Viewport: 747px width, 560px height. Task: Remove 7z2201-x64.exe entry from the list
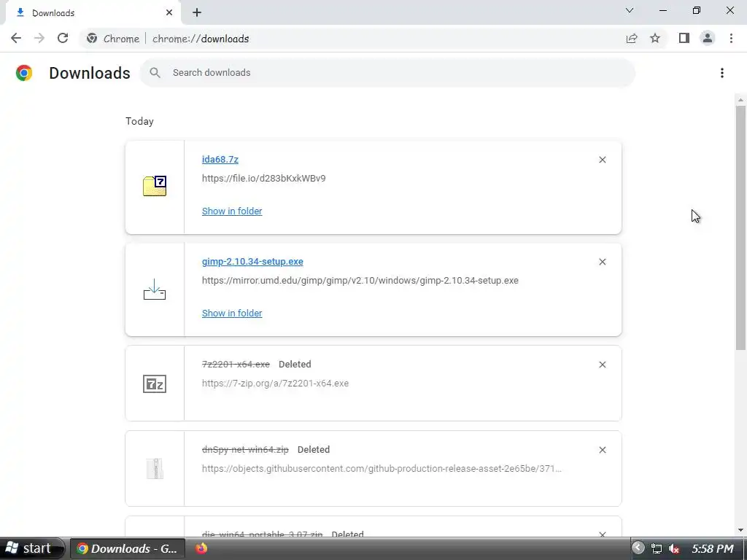[x=603, y=365]
